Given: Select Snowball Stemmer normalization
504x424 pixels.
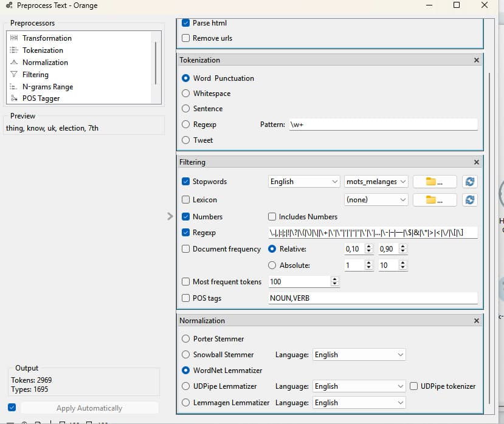Looking at the screenshot, I should [x=185, y=355].
